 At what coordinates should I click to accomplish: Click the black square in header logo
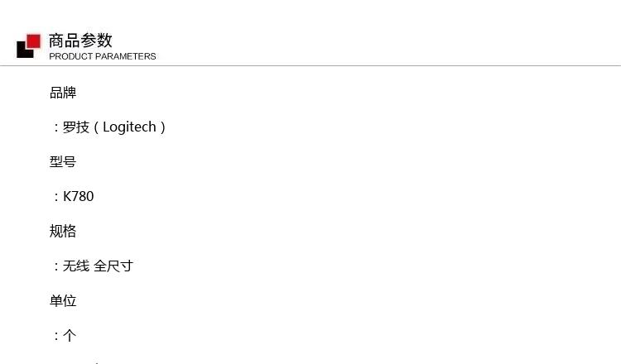pos(24,51)
